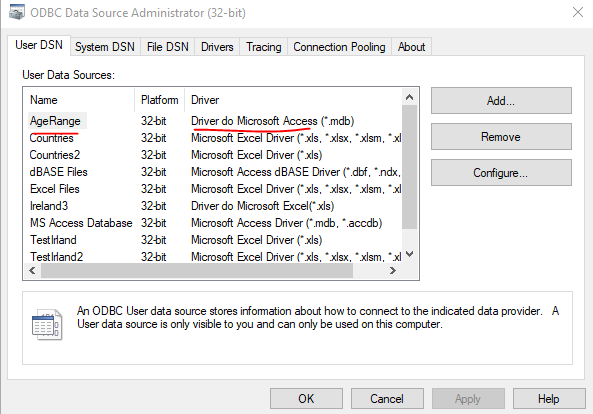Open the System DSN tab
The width and height of the screenshot is (593, 414).
pos(105,47)
